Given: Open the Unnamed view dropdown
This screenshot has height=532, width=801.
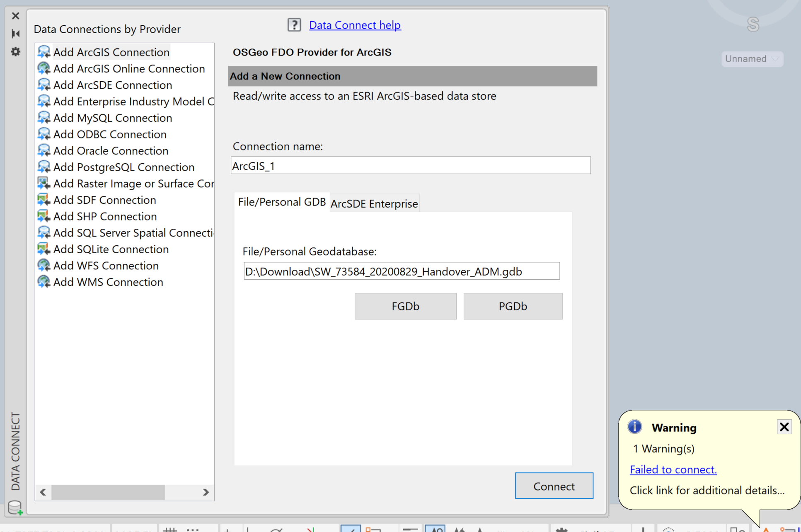Looking at the screenshot, I should [x=752, y=58].
